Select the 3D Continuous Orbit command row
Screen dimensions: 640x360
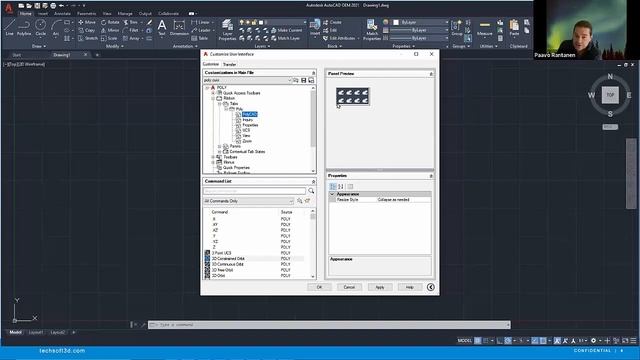point(254,264)
